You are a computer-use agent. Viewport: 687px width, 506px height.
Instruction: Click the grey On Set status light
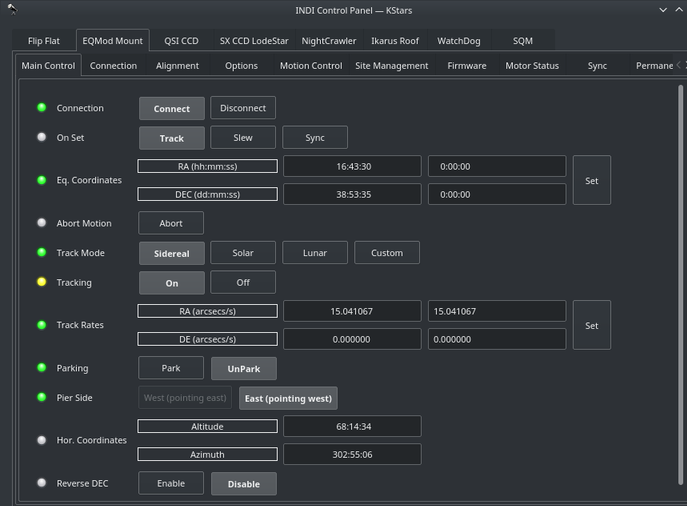click(41, 137)
